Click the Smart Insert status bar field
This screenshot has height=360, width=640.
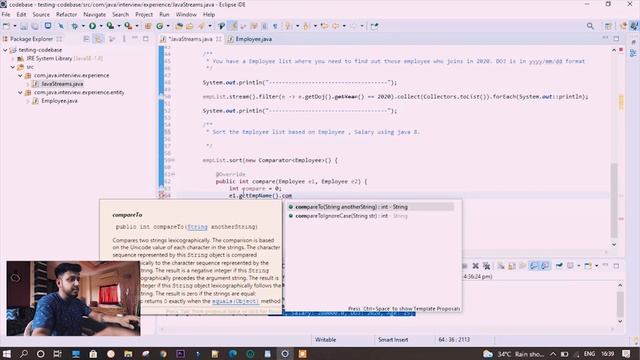[393, 340]
